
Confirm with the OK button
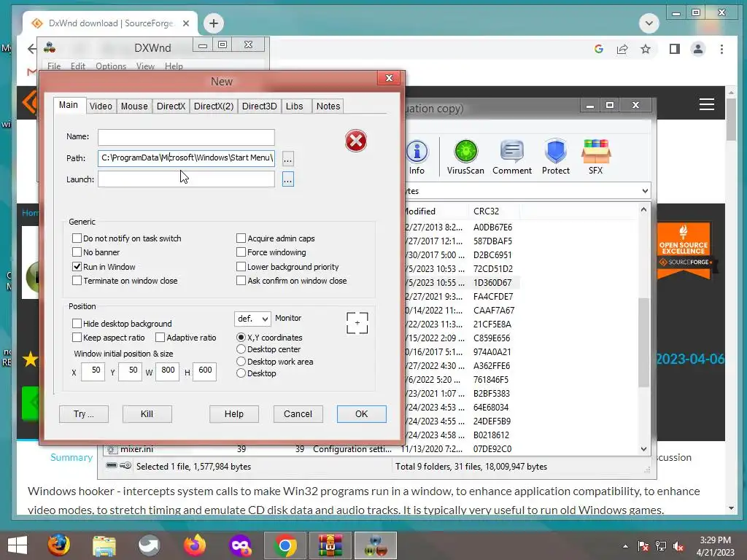tap(362, 414)
